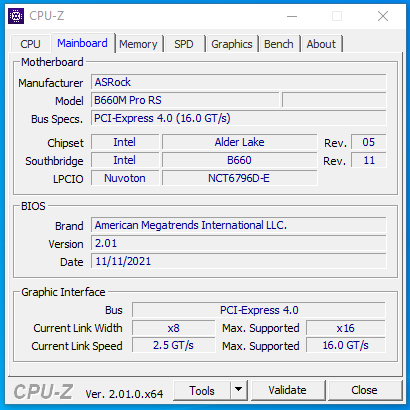Click the B660 southbridge value
The height and width of the screenshot is (410, 410).
239,160
